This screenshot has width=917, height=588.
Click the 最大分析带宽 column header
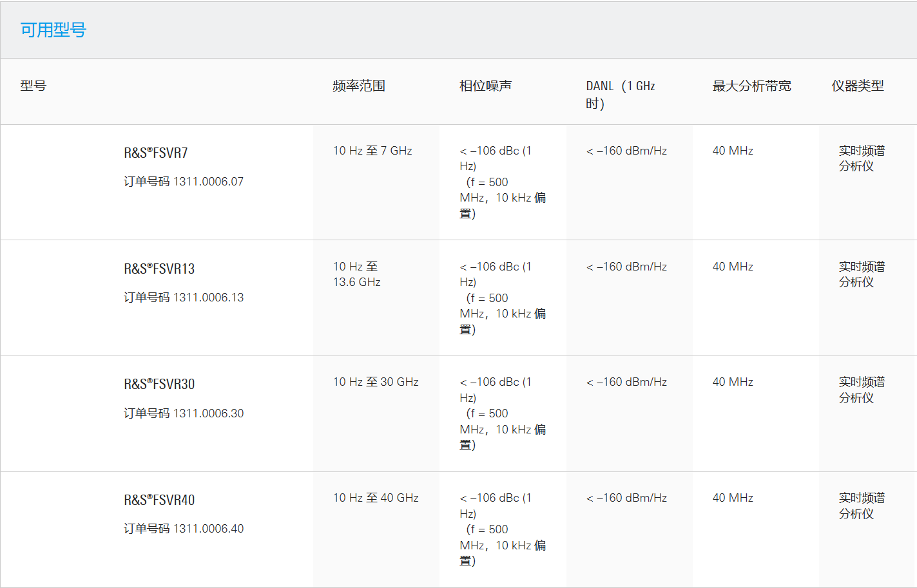751,86
